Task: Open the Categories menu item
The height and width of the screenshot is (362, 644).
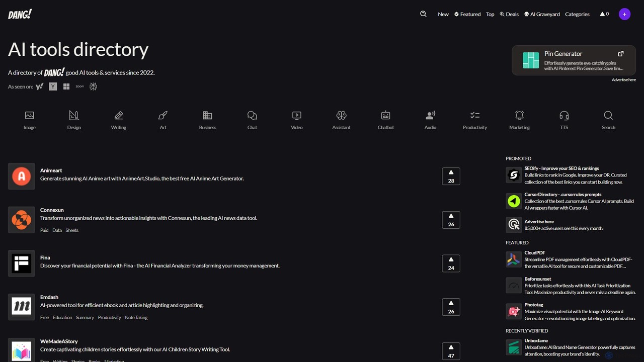Action: [577, 14]
